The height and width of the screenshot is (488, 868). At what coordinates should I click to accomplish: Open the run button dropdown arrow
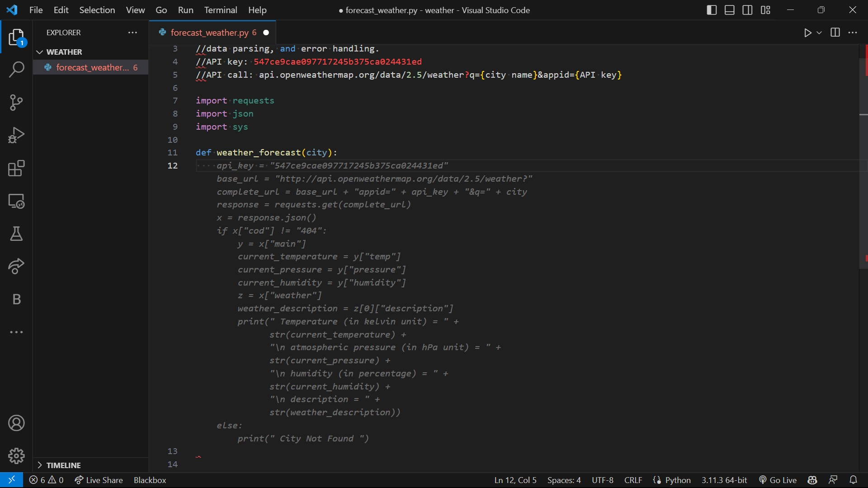click(x=819, y=33)
